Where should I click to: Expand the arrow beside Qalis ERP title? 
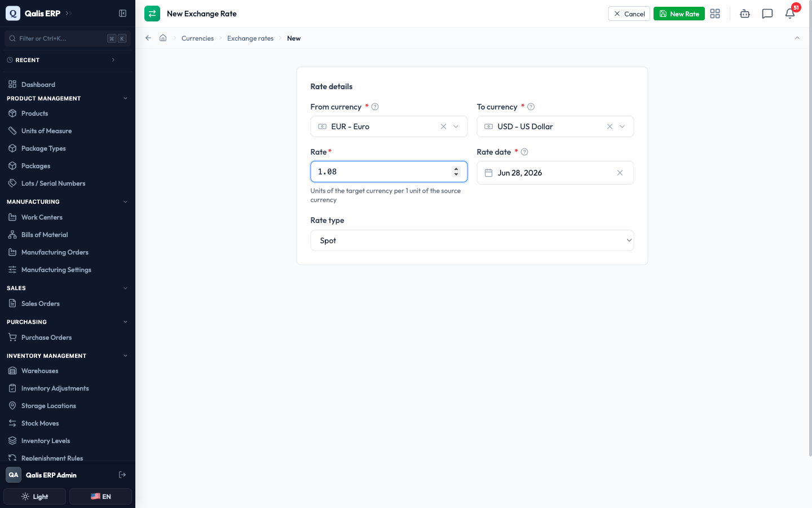68,13
